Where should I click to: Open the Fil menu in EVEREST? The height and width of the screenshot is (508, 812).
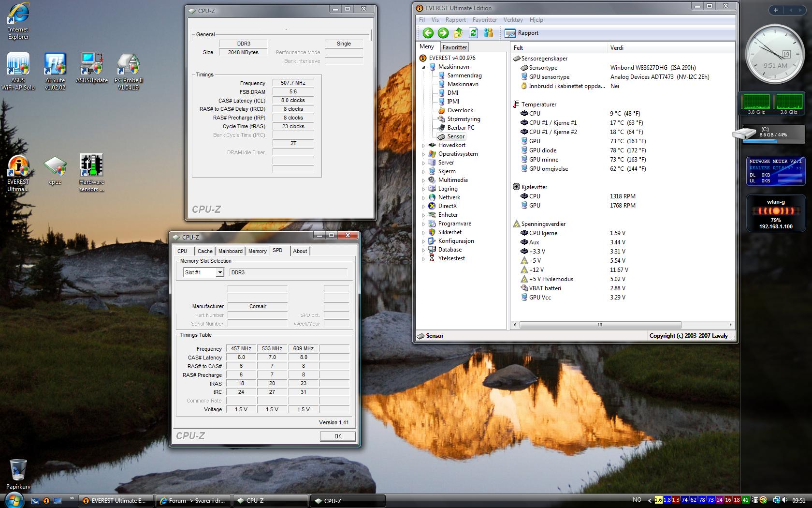(422, 20)
